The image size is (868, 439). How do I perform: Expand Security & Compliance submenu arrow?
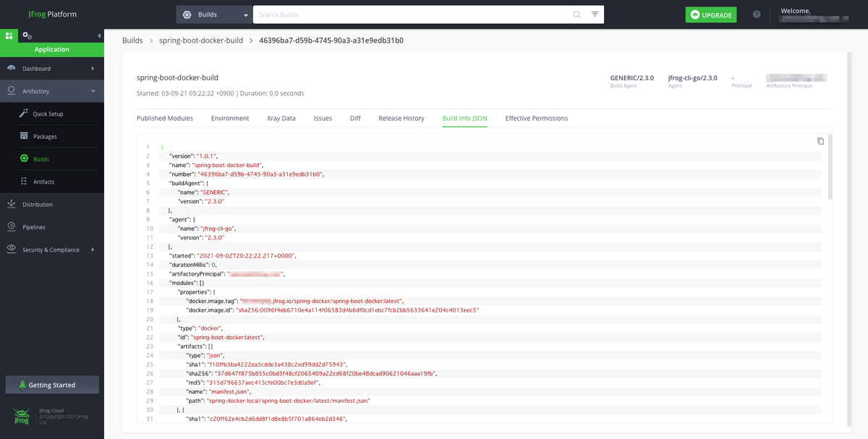pos(93,250)
